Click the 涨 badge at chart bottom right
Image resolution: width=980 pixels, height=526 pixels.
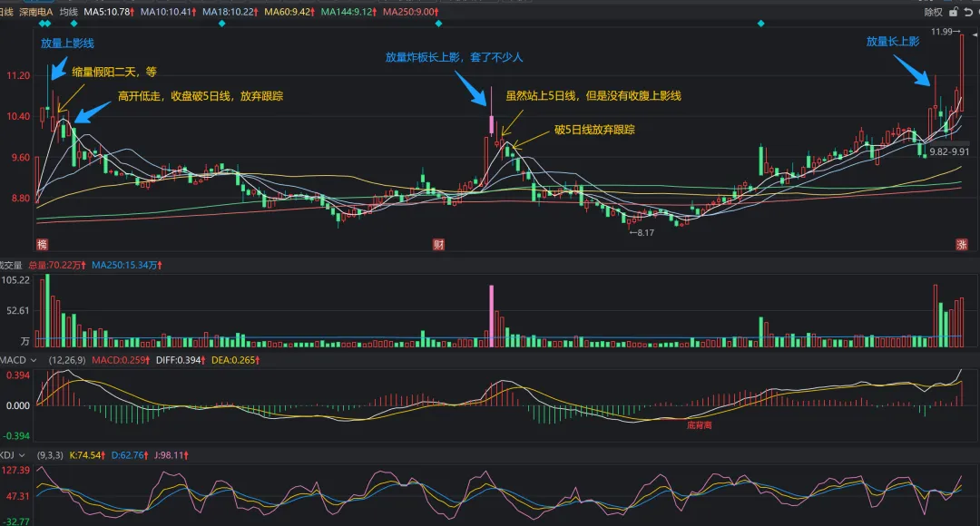tap(961, 244)
